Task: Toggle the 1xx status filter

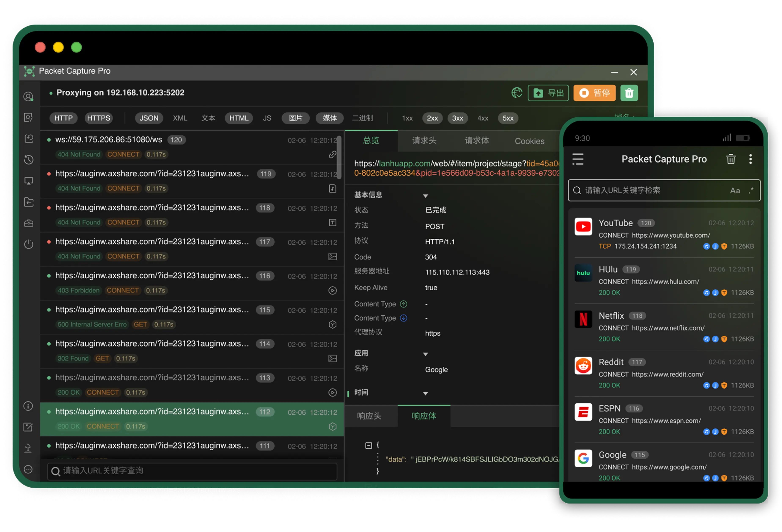Action: pyautogui.click(x=407, y=118)
